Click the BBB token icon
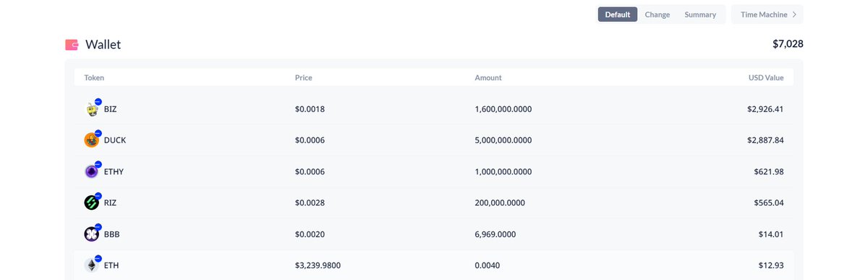The width and height of the screenshot is (868, 280). point(91,234)
